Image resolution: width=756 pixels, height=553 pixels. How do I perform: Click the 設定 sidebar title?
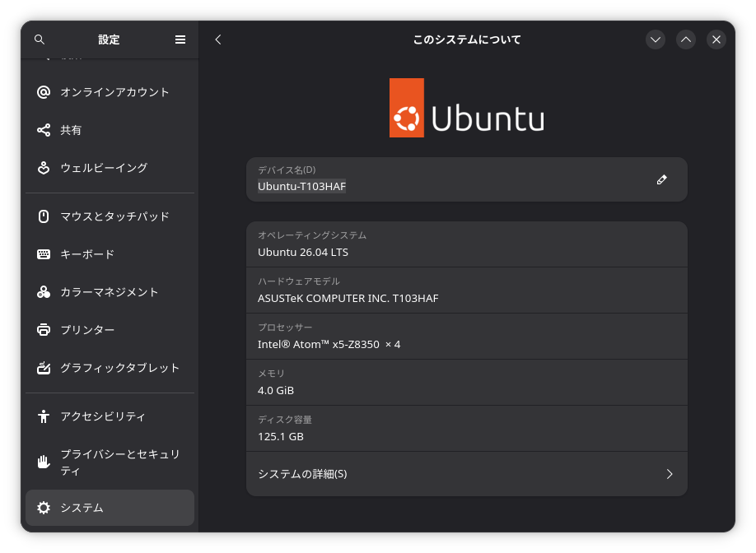pos(109,39)
